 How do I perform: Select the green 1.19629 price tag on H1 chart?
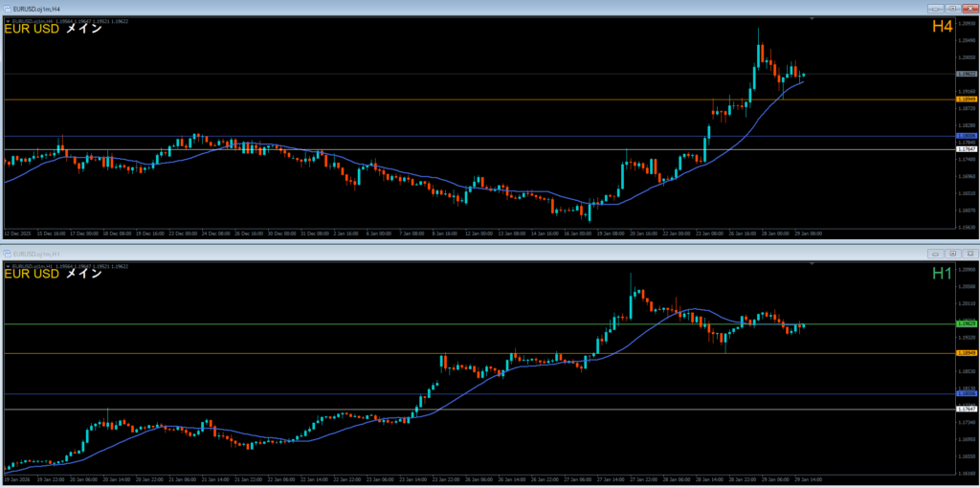[x=967, y=324]
